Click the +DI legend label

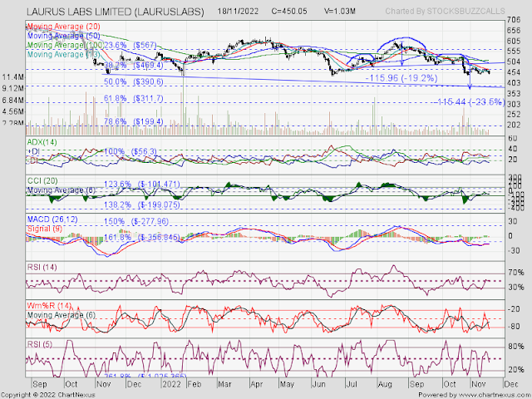[33, 151]
